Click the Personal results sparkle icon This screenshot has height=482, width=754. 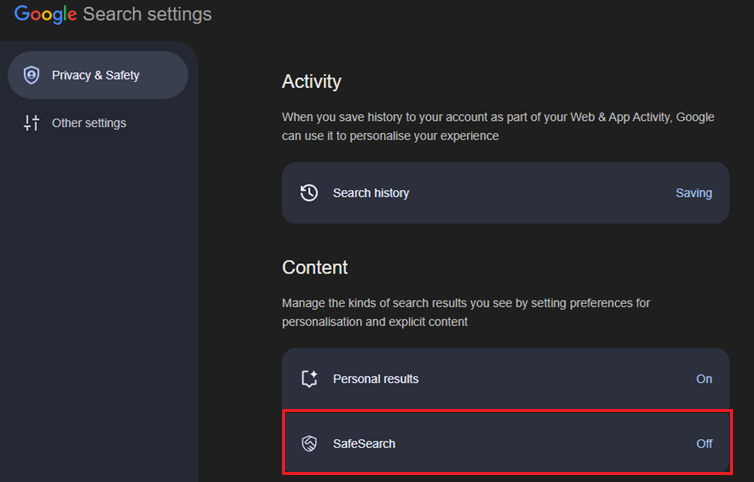(x=309, y=379)
